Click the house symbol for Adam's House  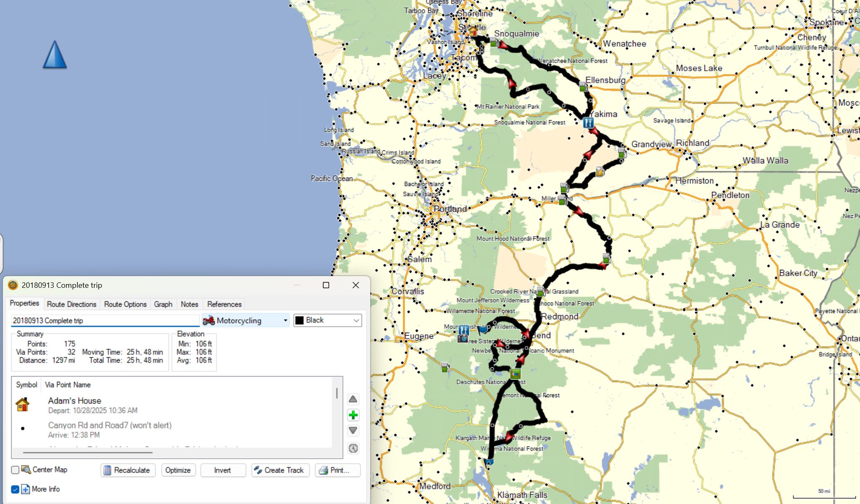pyautogui.click(x=23, y=405)
